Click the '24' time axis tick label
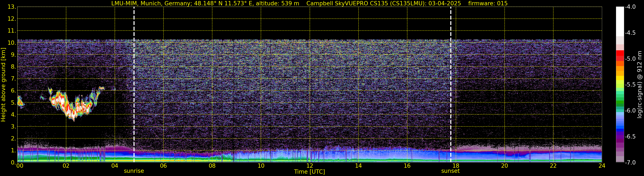This screenshot has height=176, width=644. tap(602, 166)
